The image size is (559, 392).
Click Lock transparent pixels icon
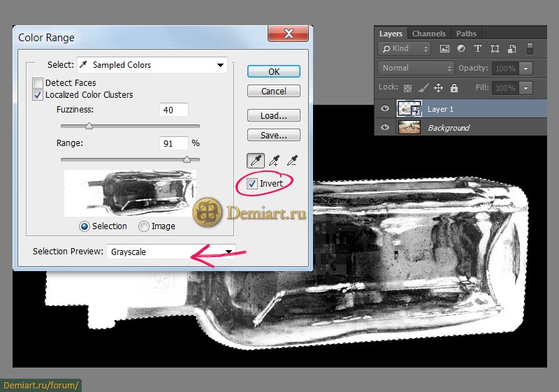click(x=407, y=88)
